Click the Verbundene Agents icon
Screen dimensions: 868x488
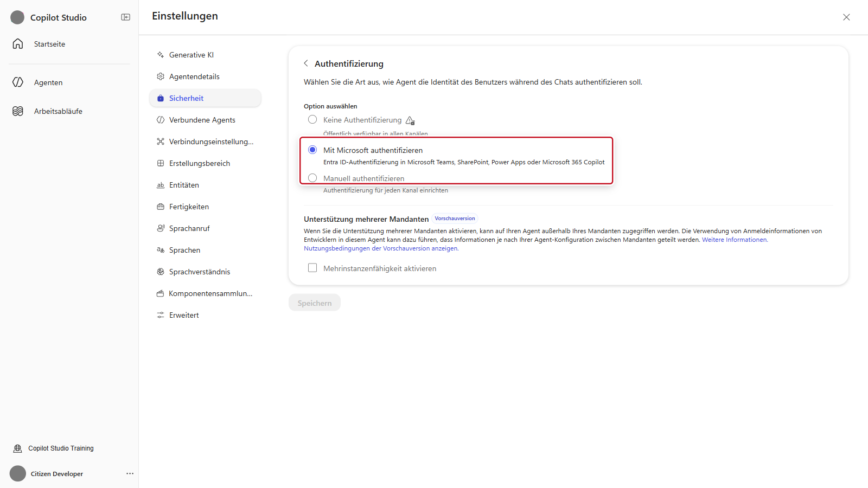click(161, 120)
